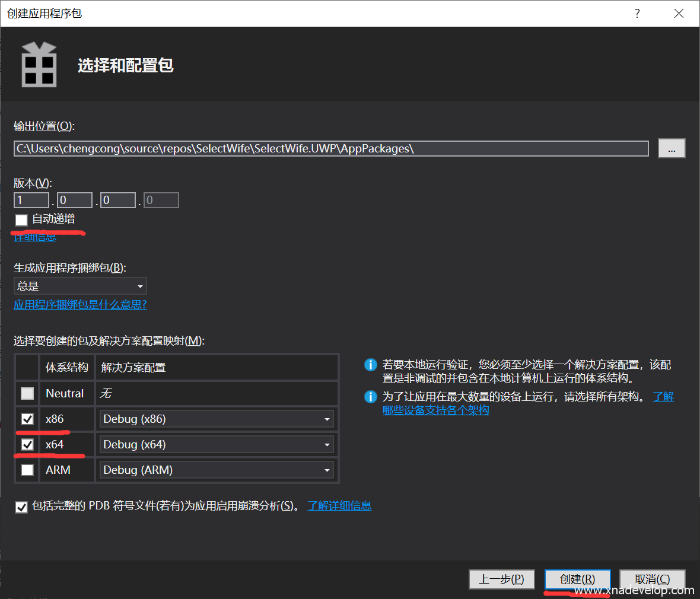Click the output location path field
The height and width of the screenshot is (599, 700).
330,148
